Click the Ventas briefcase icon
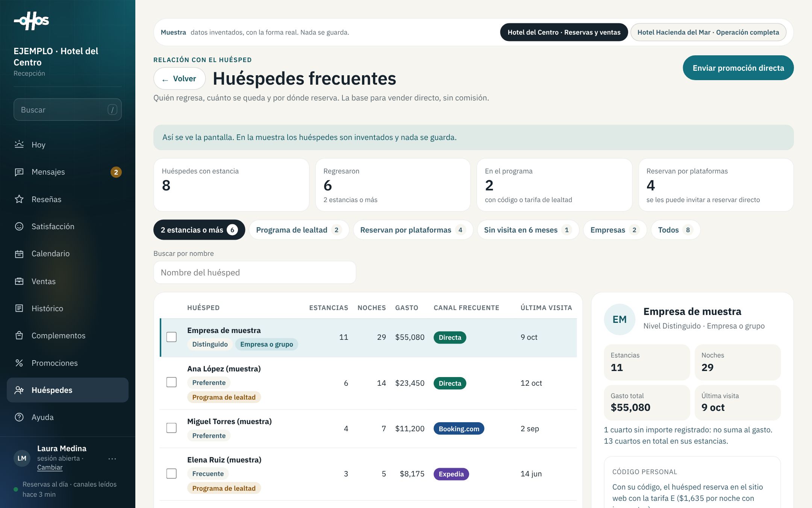Screen dimensions: 812x508 19,281
